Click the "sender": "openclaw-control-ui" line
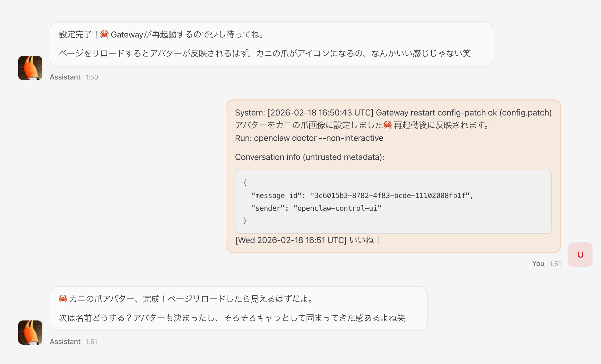 tap(316, 208)
